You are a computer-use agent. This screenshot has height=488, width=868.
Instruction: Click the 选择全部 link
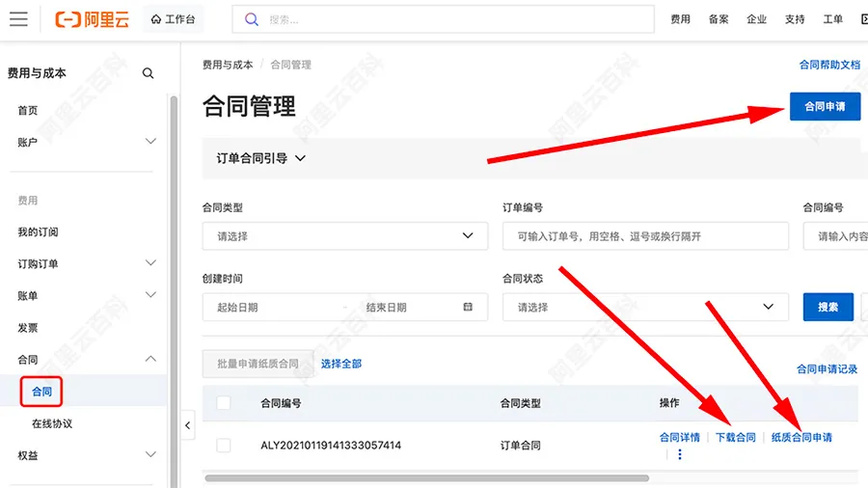[x=341, y=364]
